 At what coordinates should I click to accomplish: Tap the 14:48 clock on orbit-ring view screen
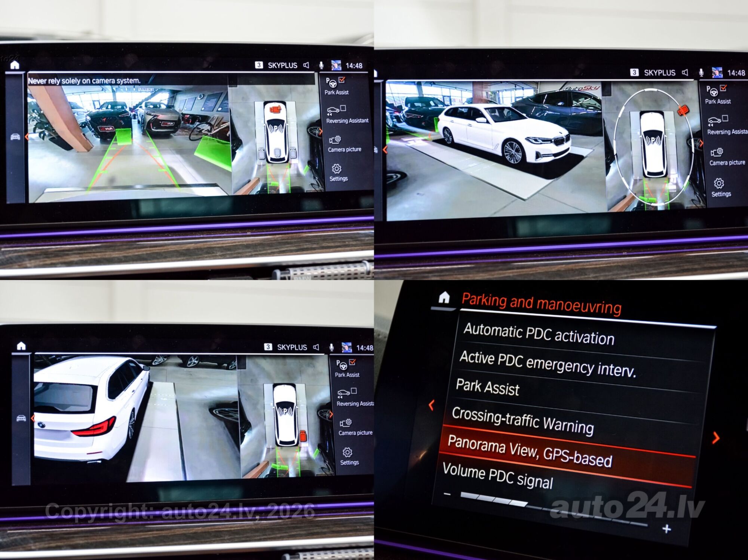pyautogui.click(x=736, y=73)
